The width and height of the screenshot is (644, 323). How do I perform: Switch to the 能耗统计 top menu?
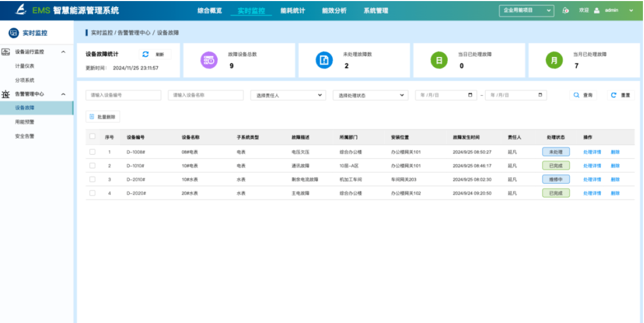click(x=293, y=11)
